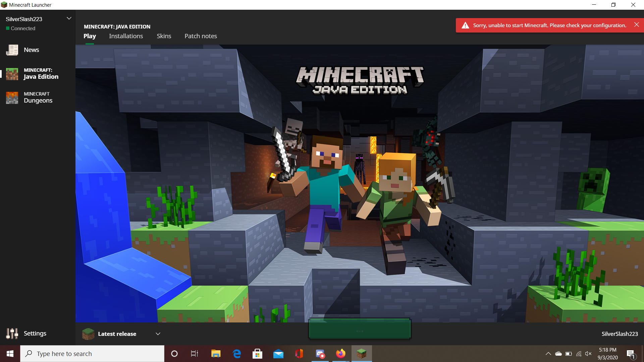The image size is (644, 362).
Task: Show hidden system tray icons
Action: pos(548,354)
